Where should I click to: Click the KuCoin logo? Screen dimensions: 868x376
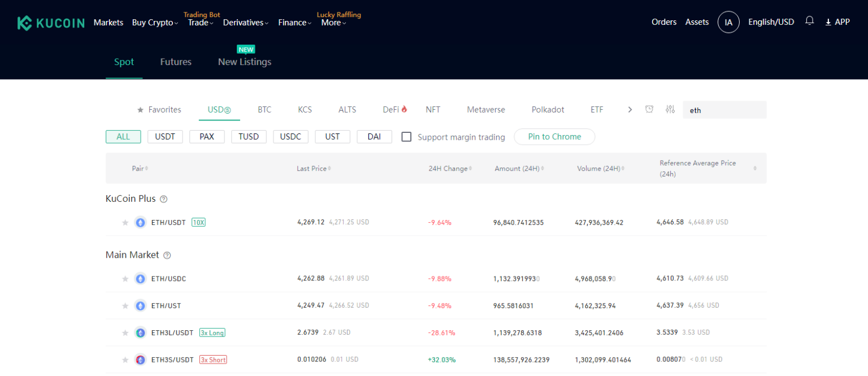tap(51, 23)
